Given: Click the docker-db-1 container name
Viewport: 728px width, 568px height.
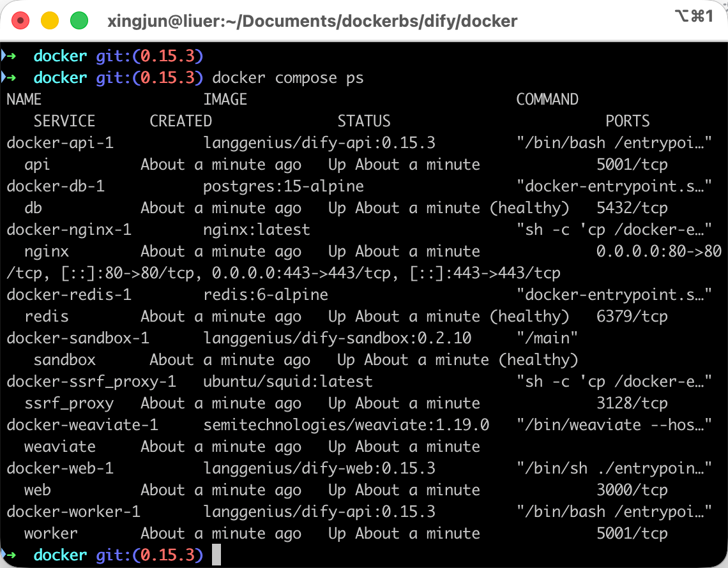Looking at the screenshot, I should (x=56, y=186).
